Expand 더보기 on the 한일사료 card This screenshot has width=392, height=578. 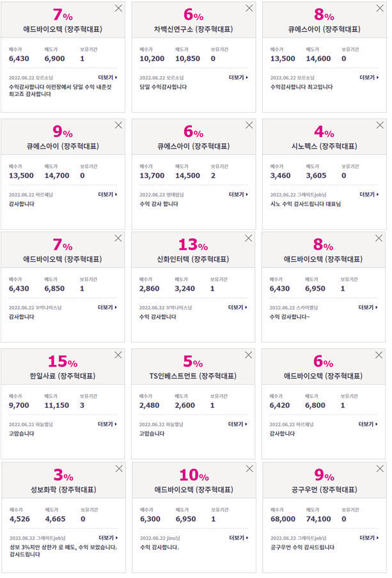(107, 424)
